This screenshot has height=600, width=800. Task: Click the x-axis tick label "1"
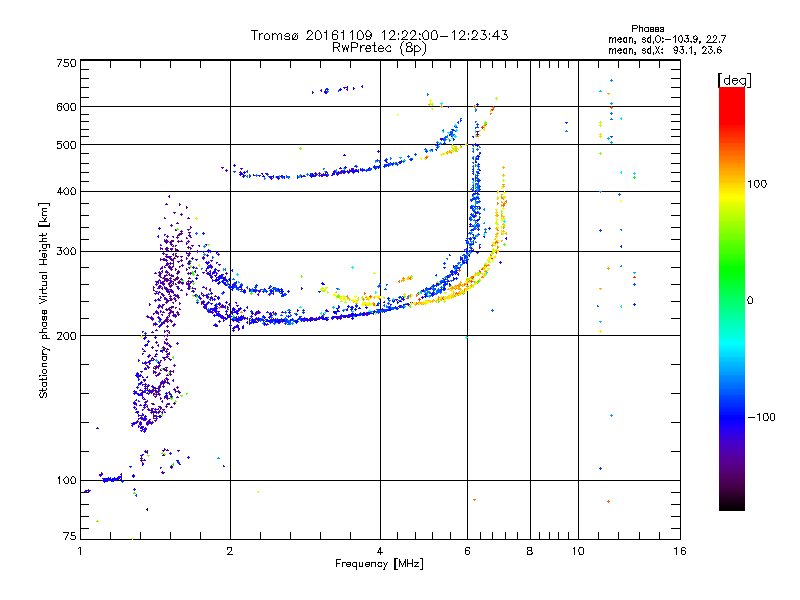point(80,551)
